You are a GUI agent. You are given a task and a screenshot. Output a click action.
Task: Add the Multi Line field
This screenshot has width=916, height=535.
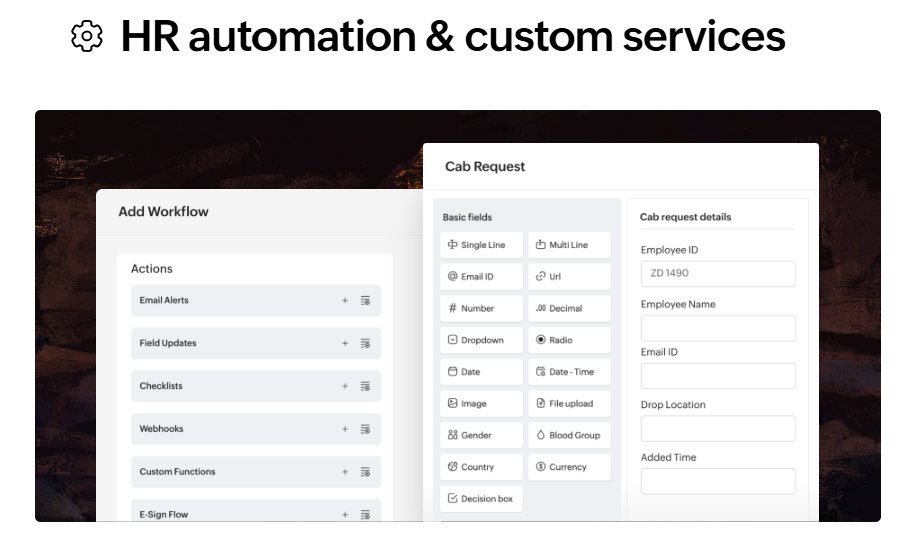[x=569, y=245]
